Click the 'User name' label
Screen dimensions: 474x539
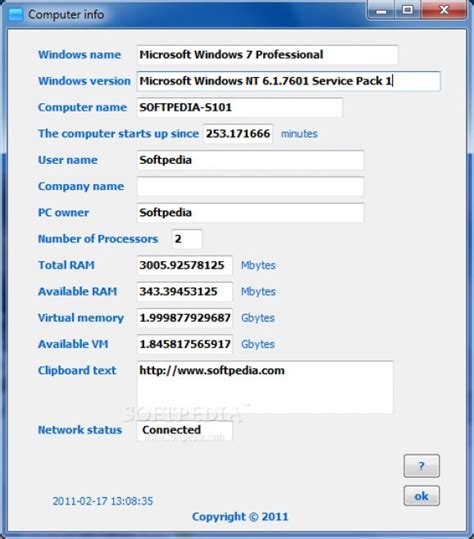(68, 160)
